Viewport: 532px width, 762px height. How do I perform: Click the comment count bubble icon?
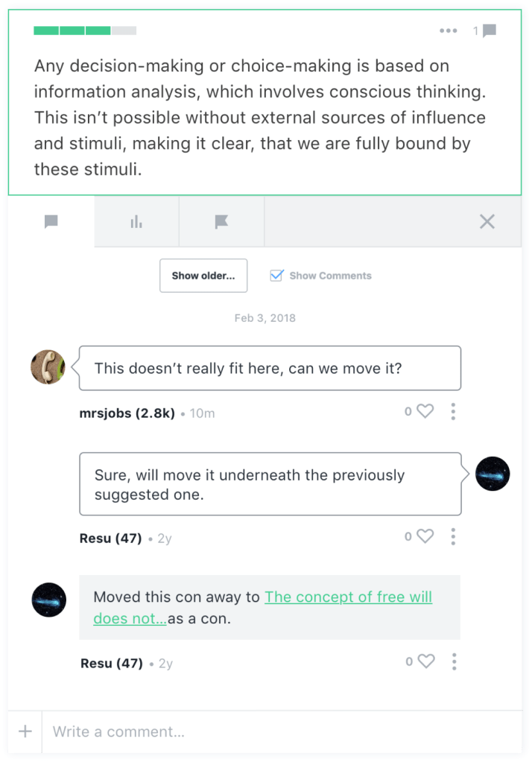point(489,31)
